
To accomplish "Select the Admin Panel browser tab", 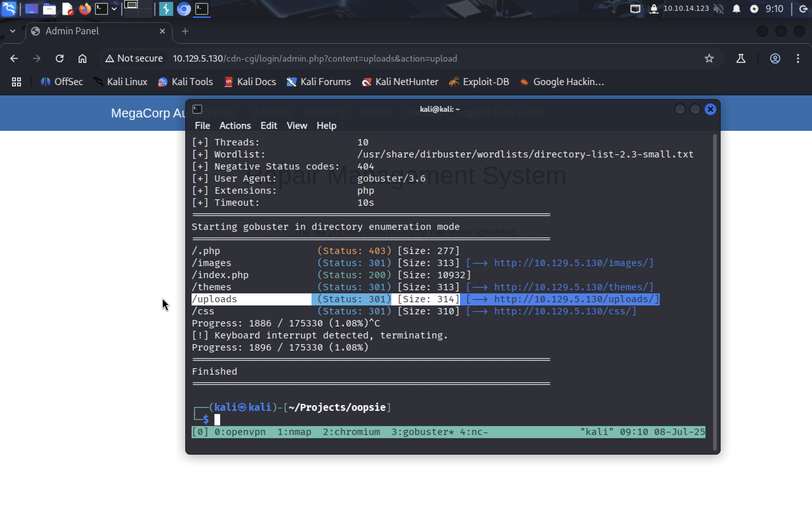I will tap(99, 31).
